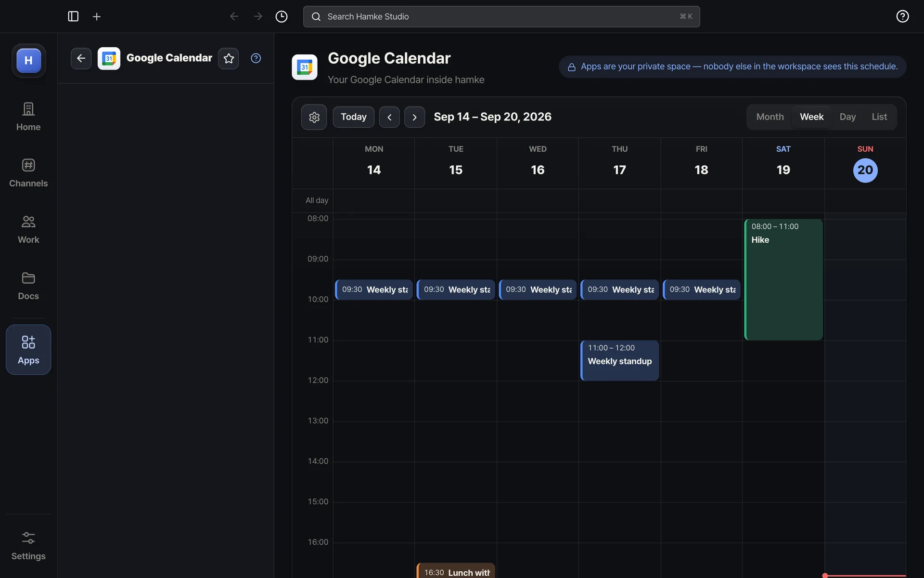Open Work in the sidebar

[28, 229]
